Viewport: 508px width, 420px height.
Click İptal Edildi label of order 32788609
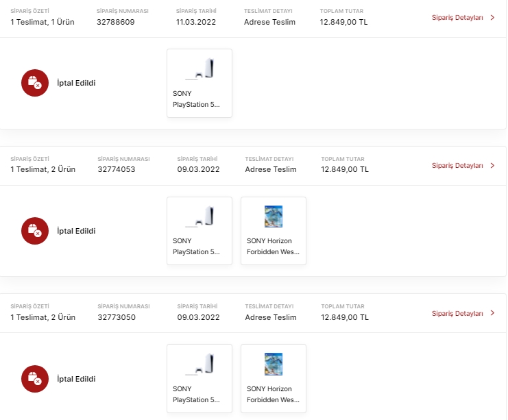point(76,83)
